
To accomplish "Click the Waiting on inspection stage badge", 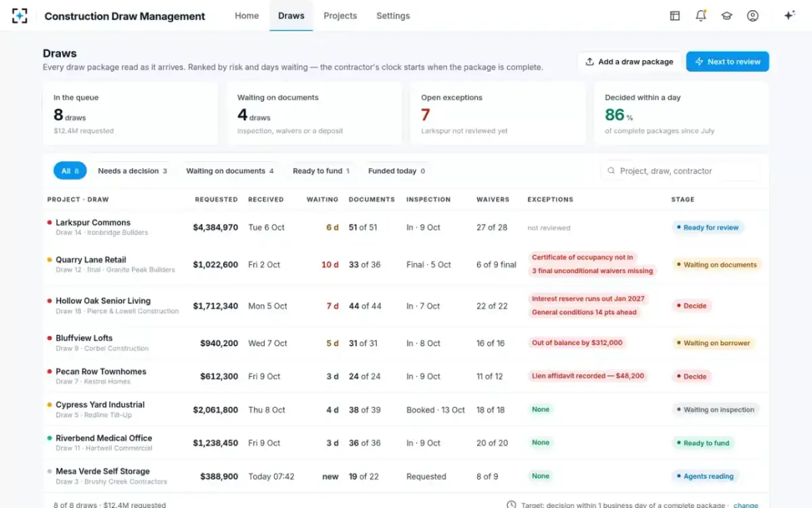I will (716, 409).
